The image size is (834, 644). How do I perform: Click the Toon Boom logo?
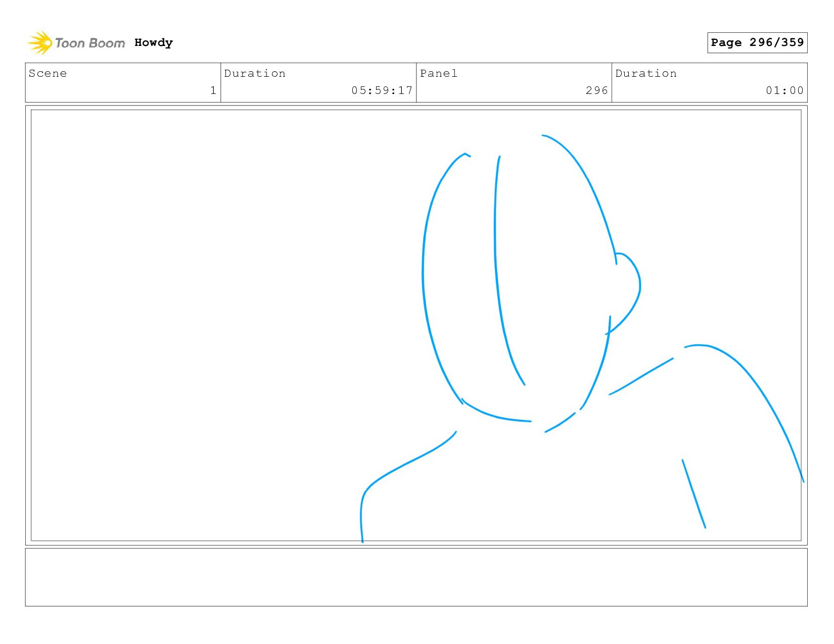pyautogui.click(x=76, y=43)
